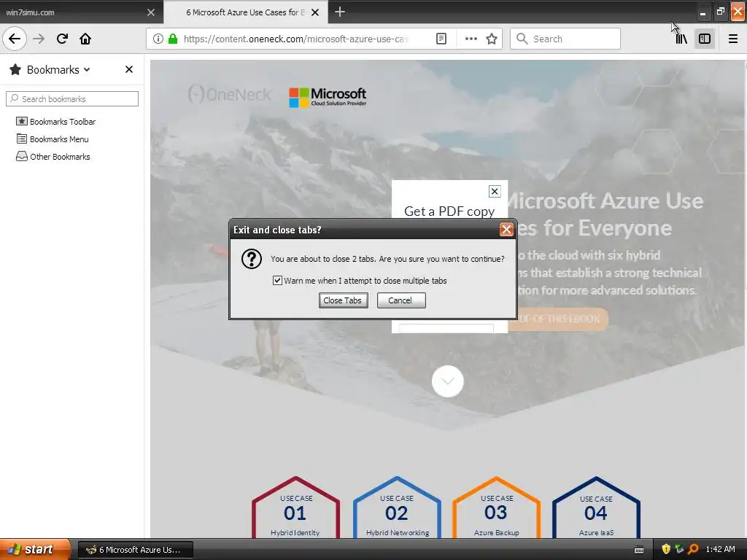Toggle reader view icon
This screenshot has width=747, height=560.
click(x=441, y=39)
